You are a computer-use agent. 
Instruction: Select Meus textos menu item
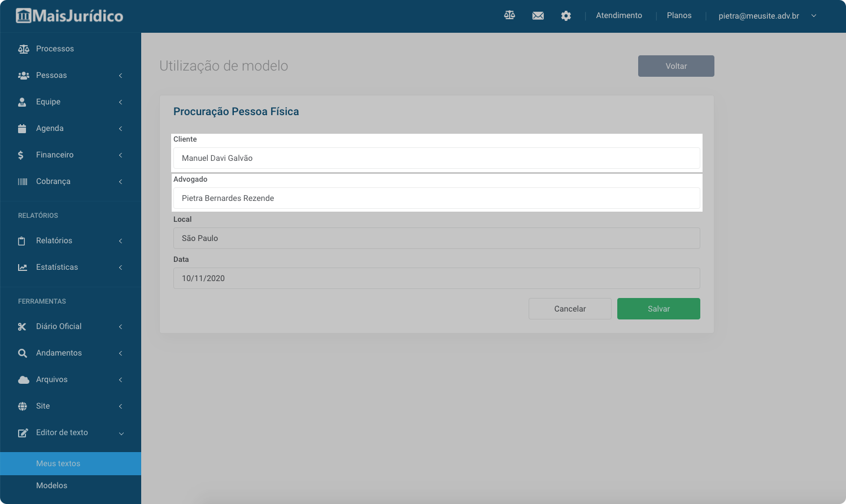pyautogui.click(x=58, y=463)
